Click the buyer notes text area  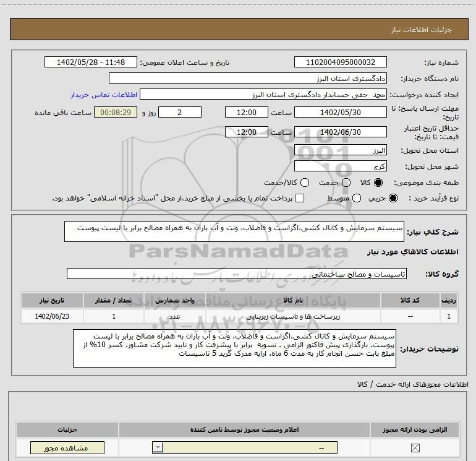tap(234, 348)
